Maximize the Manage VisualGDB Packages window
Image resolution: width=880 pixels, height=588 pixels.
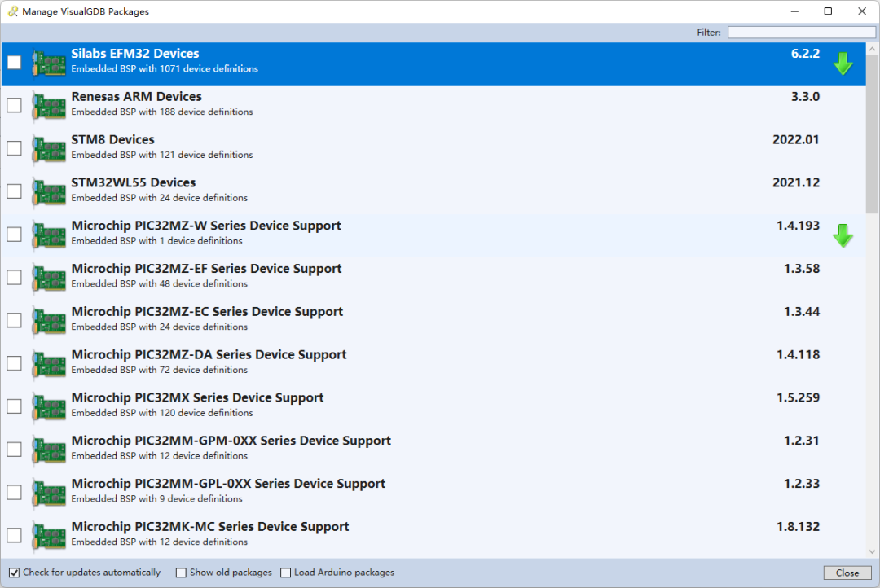tap(828, 11)
